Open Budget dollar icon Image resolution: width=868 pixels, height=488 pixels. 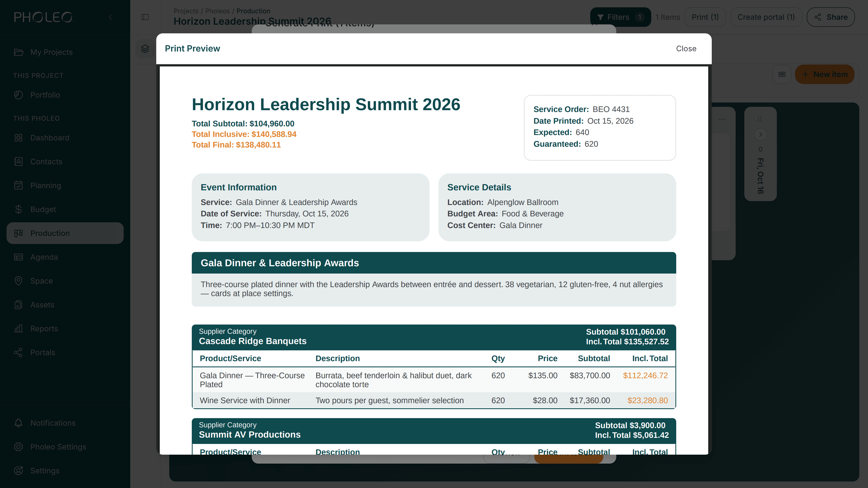[x=18, y=210]
